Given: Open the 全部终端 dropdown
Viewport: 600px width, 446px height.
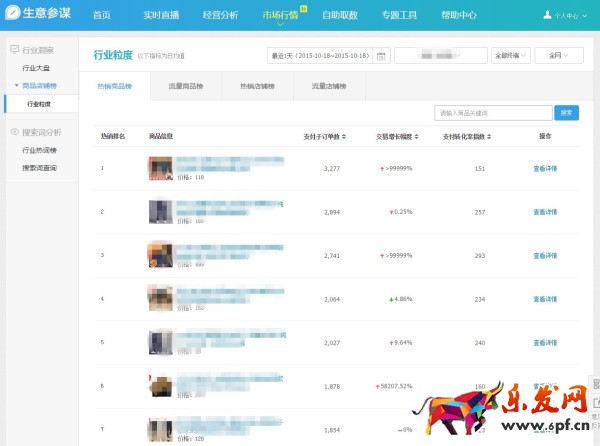Looking at the screenshot, I should pos(510,56).
